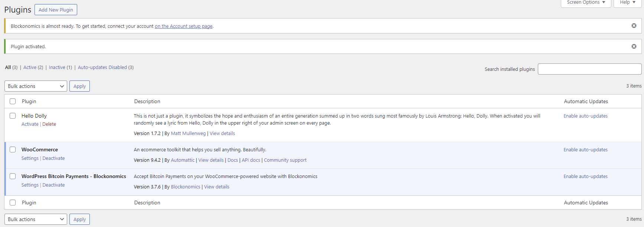This screenshot has height=227, width=644.
Task: Dismiss the Blockonomics setup notice
Action: [x=634, y=26]
